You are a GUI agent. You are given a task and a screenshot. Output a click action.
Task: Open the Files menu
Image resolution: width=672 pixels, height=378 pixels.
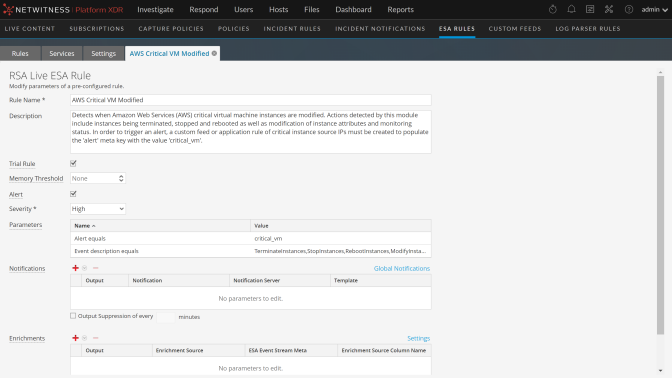312,9
